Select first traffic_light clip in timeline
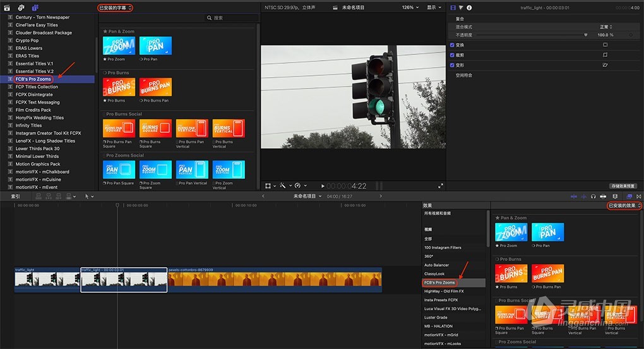The width and height of the screenshot is (644, 349). pyautogui.click(x=47, y=279)
